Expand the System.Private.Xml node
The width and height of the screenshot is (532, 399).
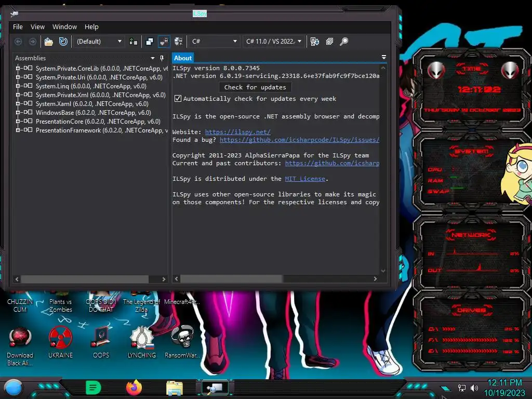point(18,95)
